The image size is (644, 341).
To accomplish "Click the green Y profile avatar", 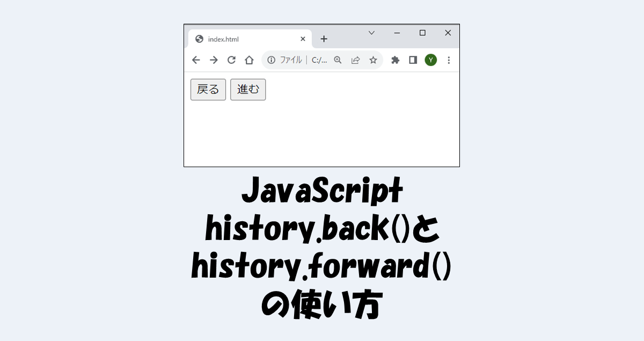I will point(430,60).
